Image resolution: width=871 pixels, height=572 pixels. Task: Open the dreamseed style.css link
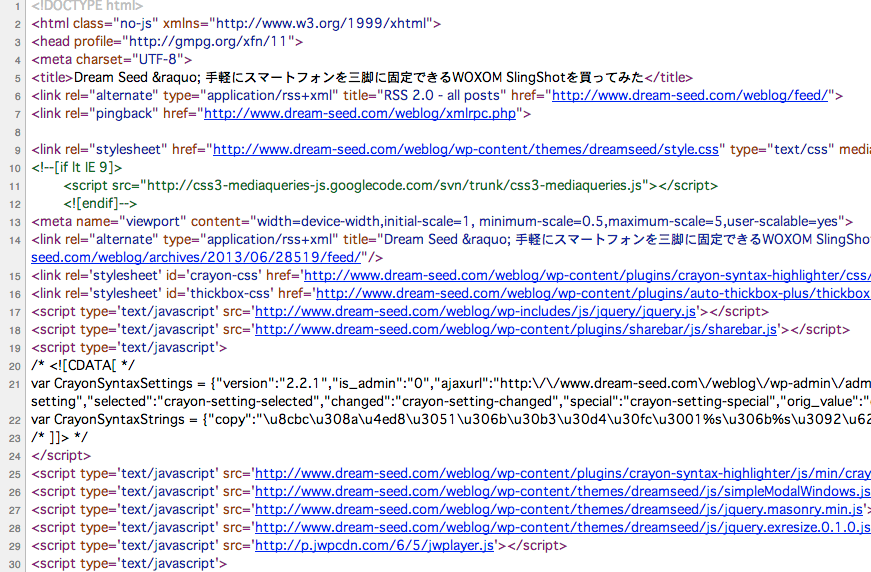click(466, 149)
